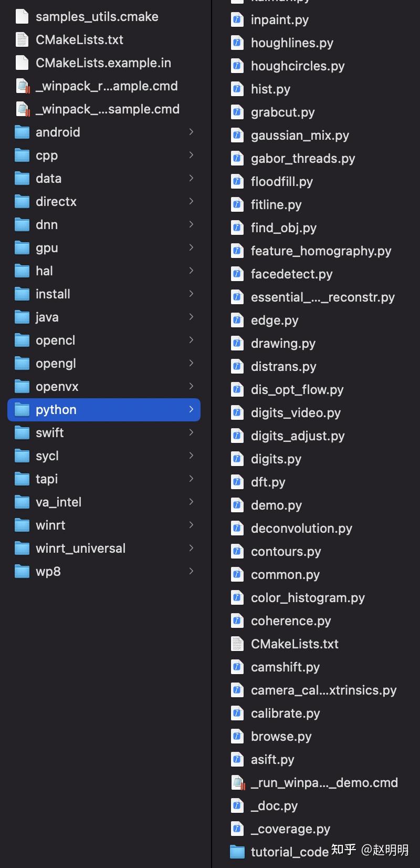This screenshot has width=420, height=868.
Task: Expand the cpp folder chevron
Action: pyautogui.click(x=191, y=155)
